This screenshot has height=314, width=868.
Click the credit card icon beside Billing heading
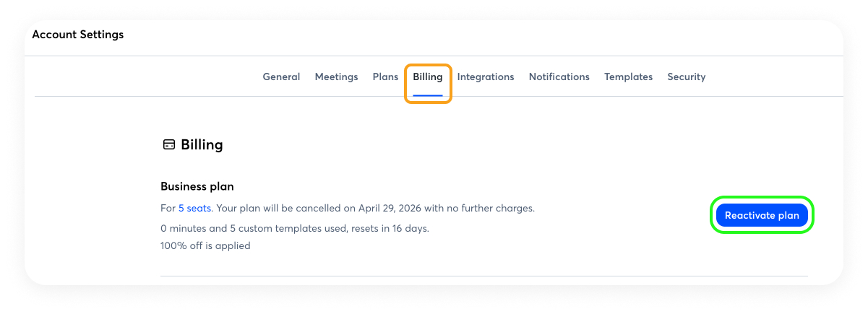pos(168,145)
